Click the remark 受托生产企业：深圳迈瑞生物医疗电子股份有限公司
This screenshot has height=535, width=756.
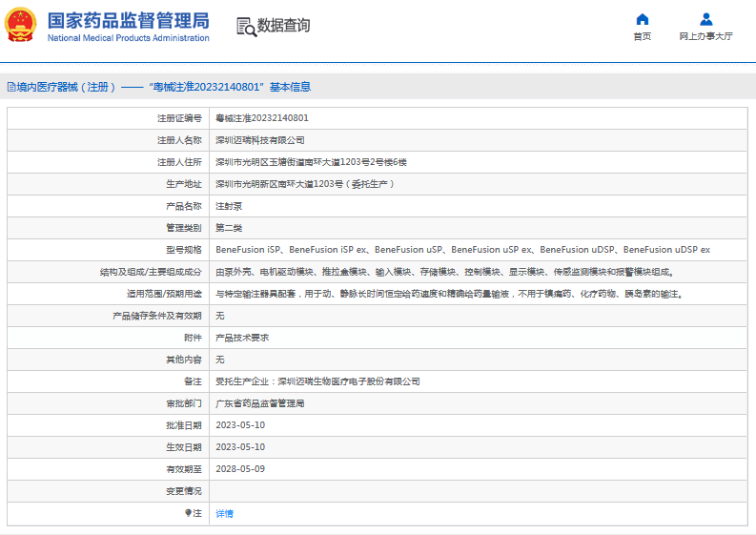click(317, 381)
